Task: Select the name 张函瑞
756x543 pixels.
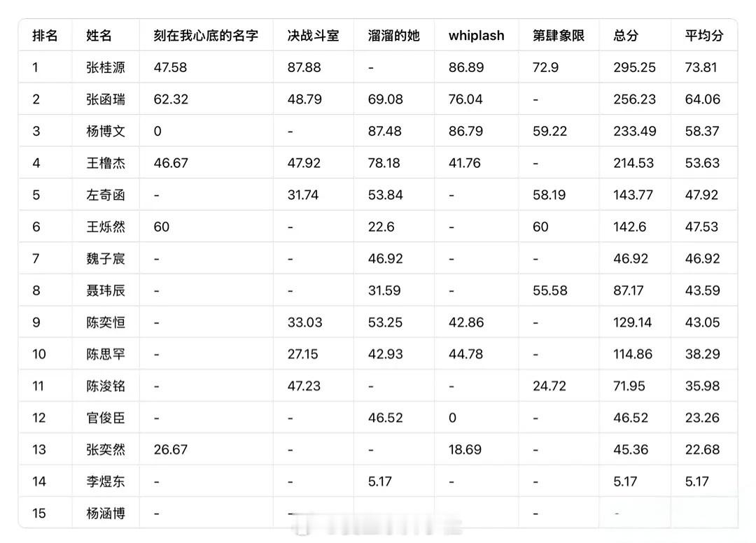Action: point(106,99)
